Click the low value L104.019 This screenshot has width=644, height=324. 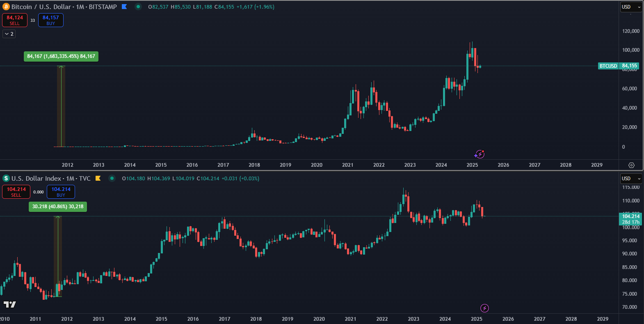tap(183, 179)
